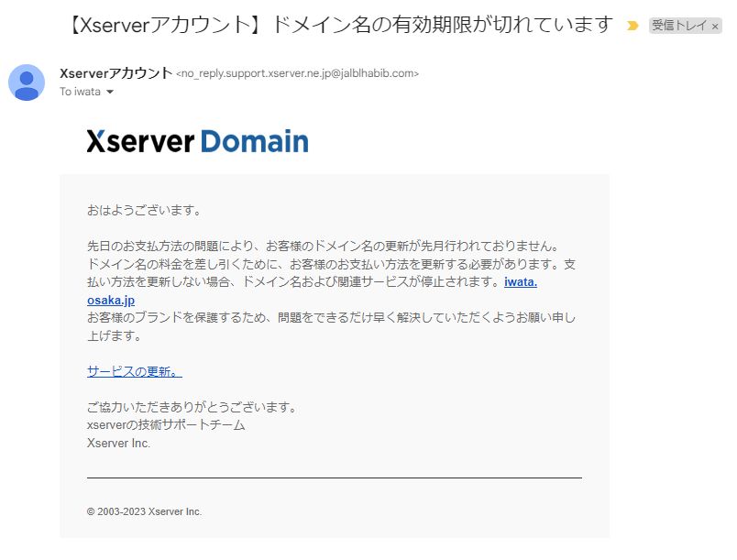Image resolution: width=737 pixels, height=560 pixels.
Task: Click the yellow importance marker icon
Action: (x=632, y=27)
